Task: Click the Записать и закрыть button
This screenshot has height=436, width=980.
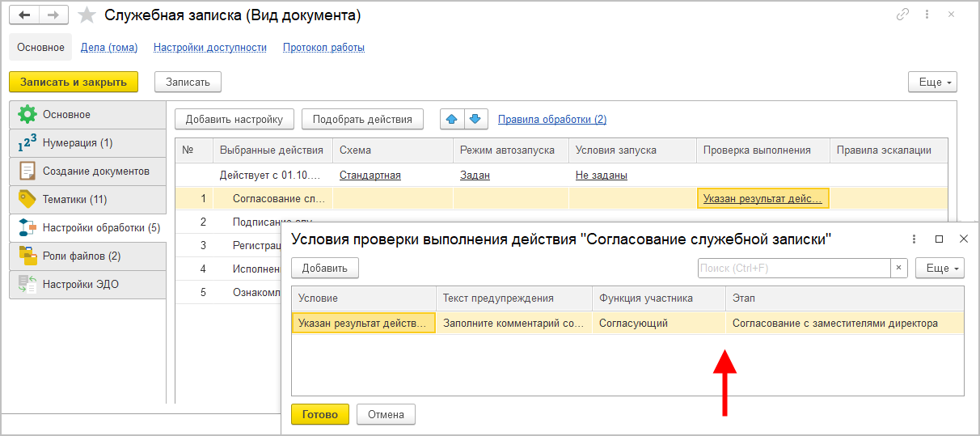Action: pos(74,82)
